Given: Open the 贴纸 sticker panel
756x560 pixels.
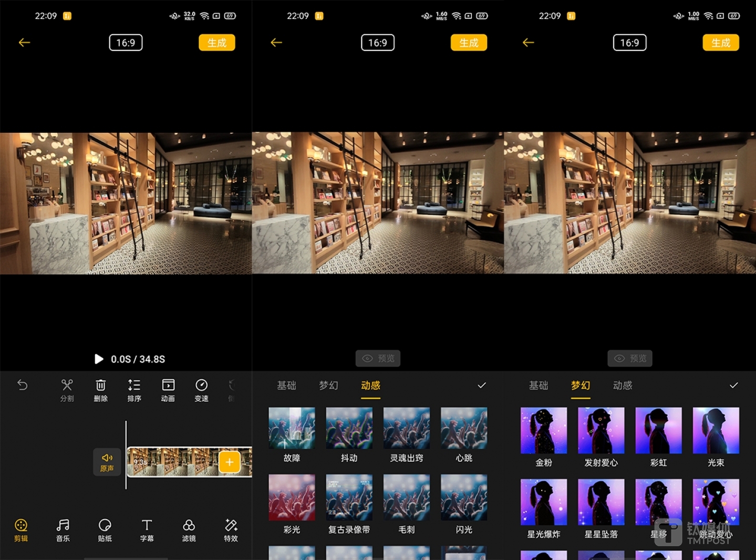Looking at the screenshot, I should coord(105,530).
